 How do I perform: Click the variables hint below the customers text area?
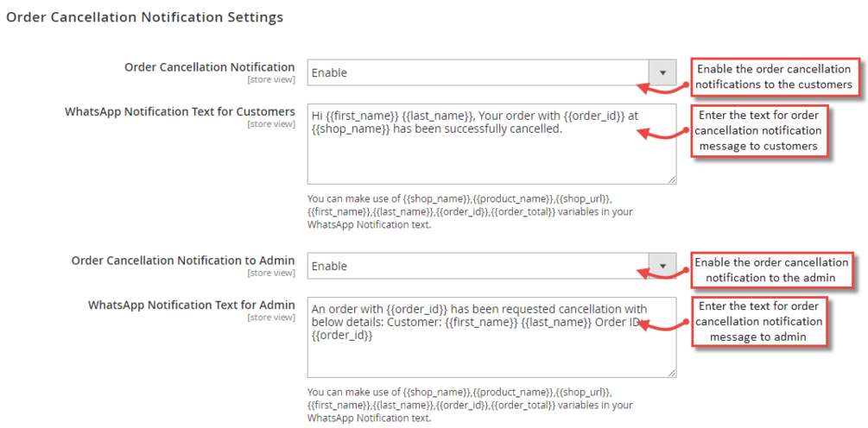(472, 211)
